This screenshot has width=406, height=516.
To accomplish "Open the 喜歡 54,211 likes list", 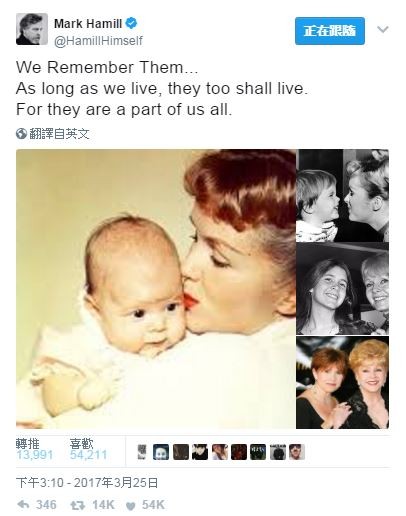I will click(x=89, y=449).
